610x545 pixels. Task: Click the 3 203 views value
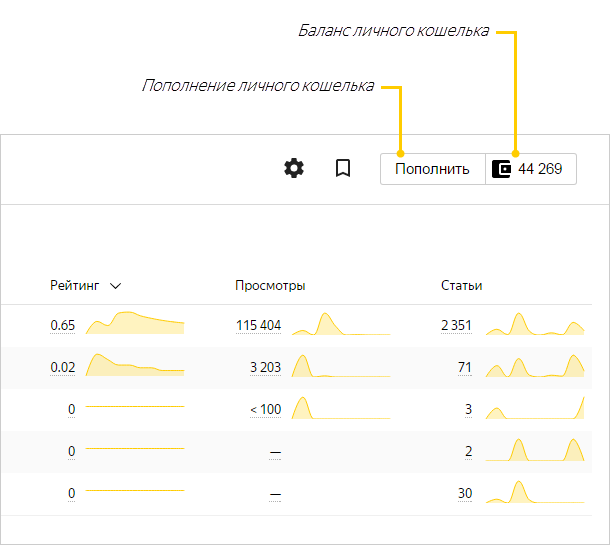[x=265, y=367]
